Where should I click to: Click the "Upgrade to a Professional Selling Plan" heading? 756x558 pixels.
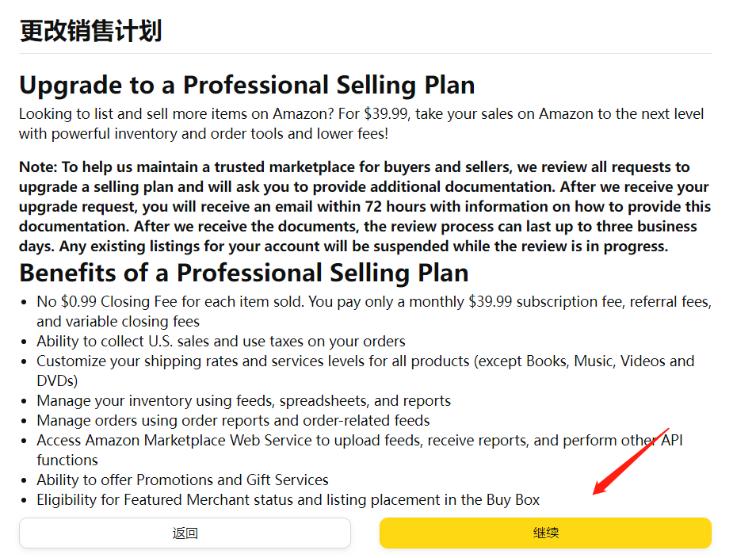246,85
